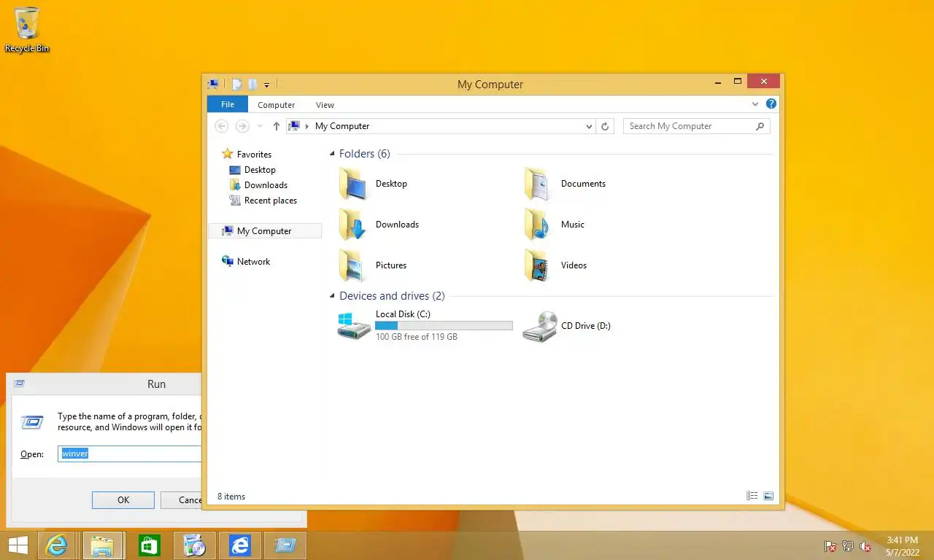Click the search magnifier icon
934x560 pixels.
pos(760,126)
